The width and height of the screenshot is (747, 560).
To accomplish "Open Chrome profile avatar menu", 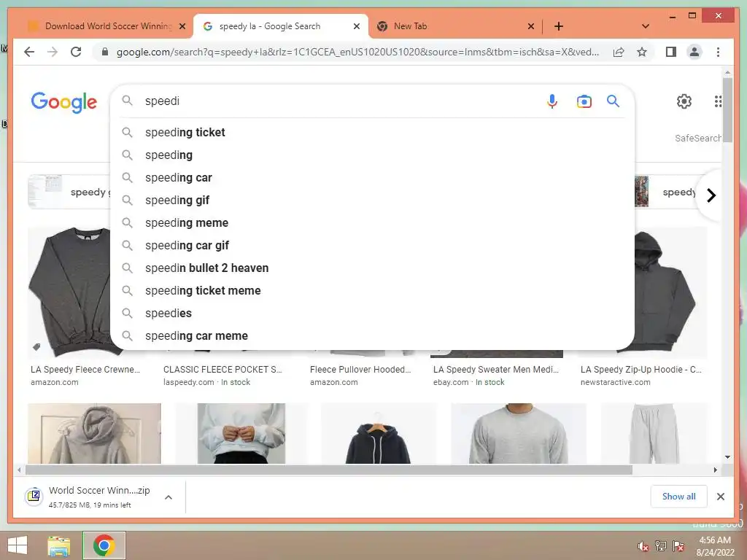I will (694, 52).
